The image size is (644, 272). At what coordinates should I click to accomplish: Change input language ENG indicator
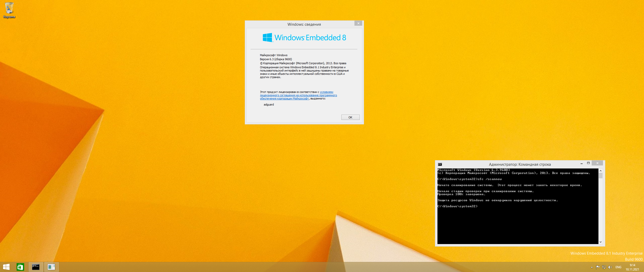pos(618,267)
